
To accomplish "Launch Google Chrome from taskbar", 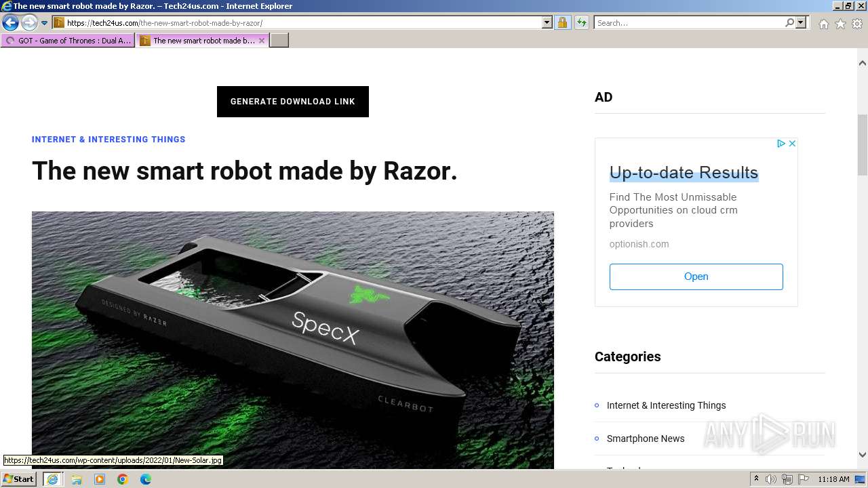I will 123,479.
